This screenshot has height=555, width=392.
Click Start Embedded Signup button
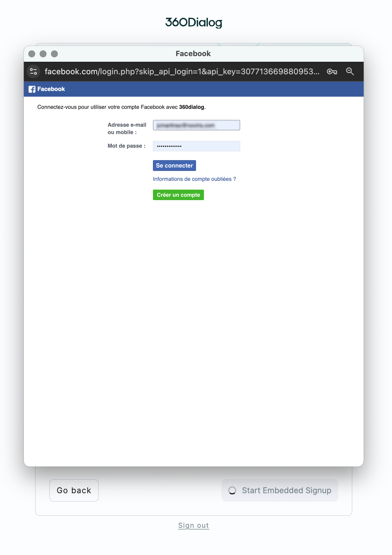280,490
